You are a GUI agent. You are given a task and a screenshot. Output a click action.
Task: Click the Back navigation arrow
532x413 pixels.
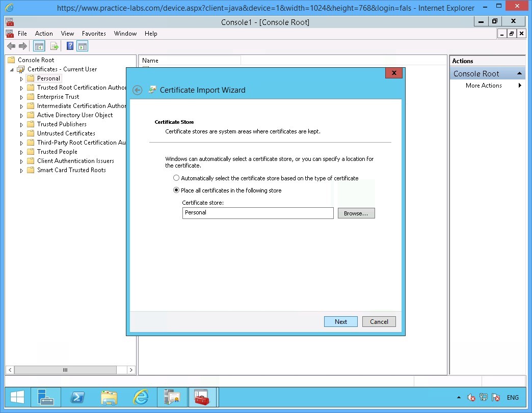pos(11,46)
